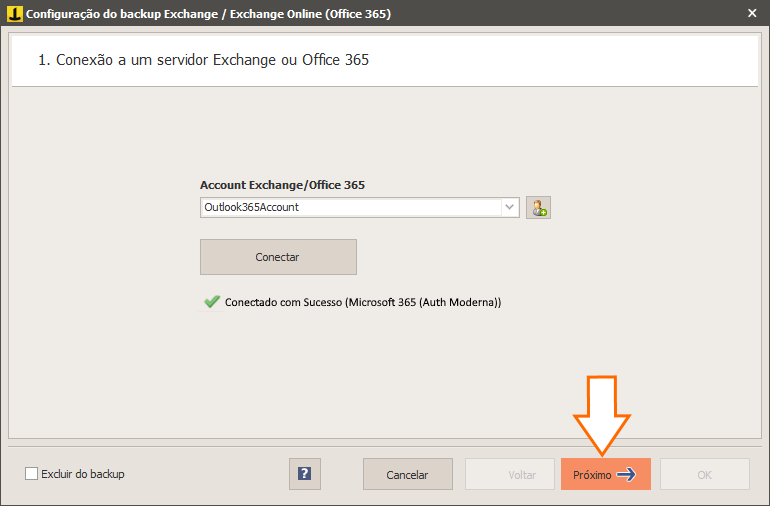Viewport: 770px width, 506px height.
Task: Click the 'Excluir do backup' label text
Action: [x=83, y=474]
